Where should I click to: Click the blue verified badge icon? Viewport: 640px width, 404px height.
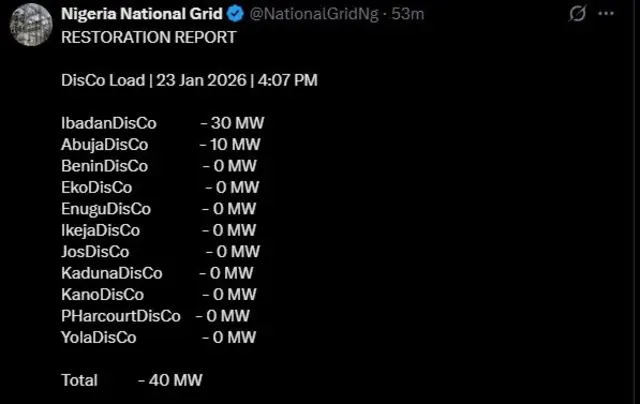coord(233,14)
